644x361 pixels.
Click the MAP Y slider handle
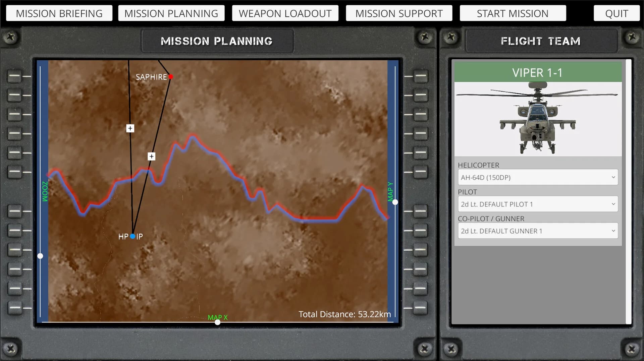(395, 202)
